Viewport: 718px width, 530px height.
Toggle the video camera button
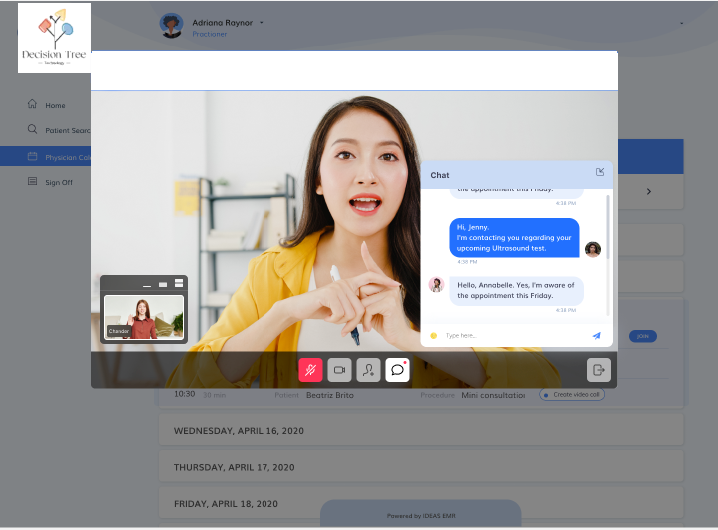(x=339, y=370)
